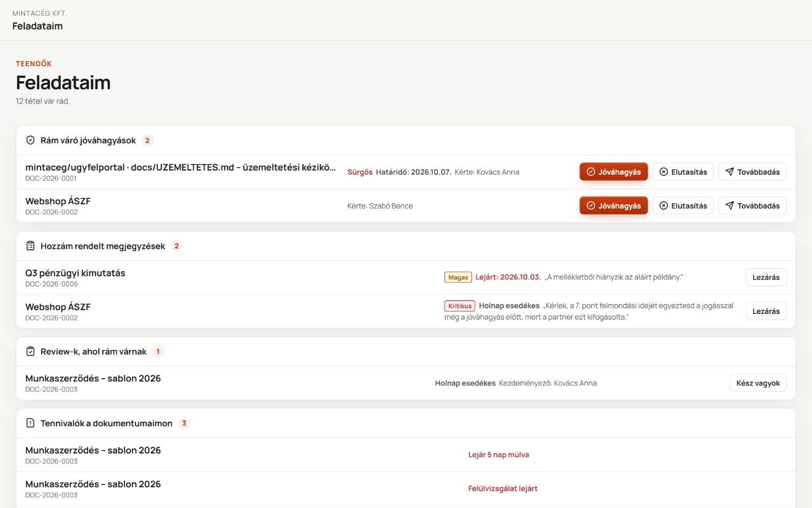This screenshot has height=508, width=812.
Task: Click Határidő: 2026.10.07. deadline text
Action: click(x=413, y=172)
